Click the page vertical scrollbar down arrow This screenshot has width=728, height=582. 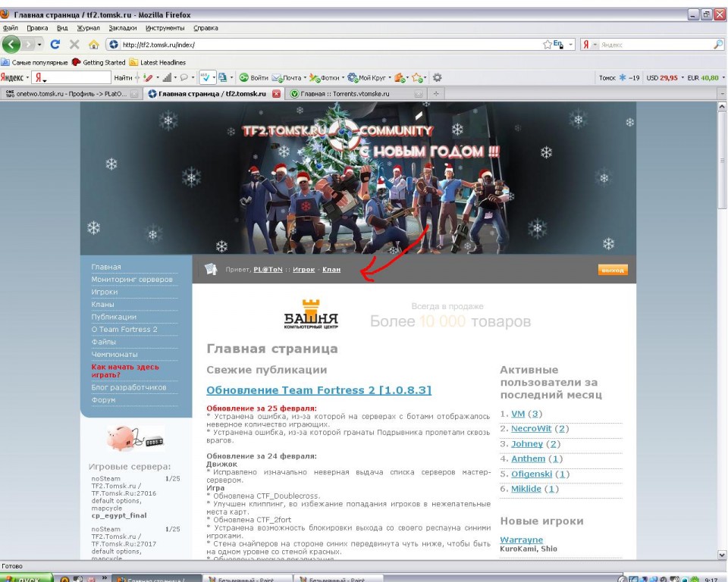(722, 555)
